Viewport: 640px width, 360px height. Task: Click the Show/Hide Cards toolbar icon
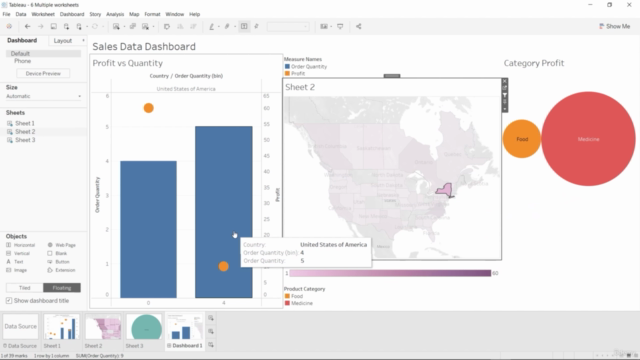point(324,27)
